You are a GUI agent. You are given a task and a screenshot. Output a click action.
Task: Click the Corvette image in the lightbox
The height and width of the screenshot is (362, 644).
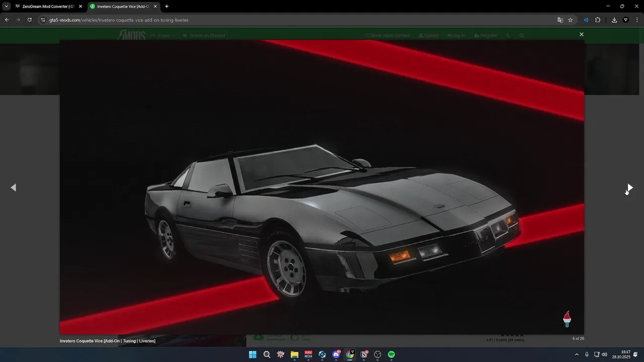tap(322, 187)
